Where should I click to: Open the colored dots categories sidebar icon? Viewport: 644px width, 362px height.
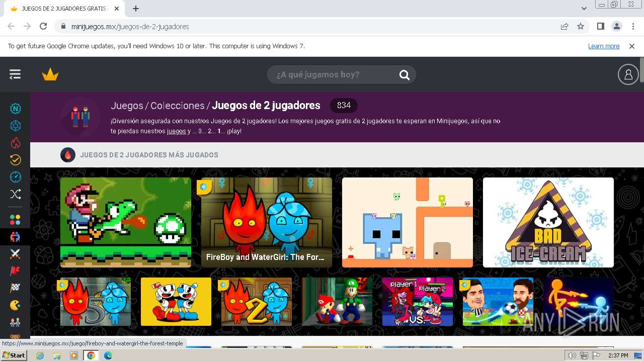pyautogui.click(x=16, y=220)
